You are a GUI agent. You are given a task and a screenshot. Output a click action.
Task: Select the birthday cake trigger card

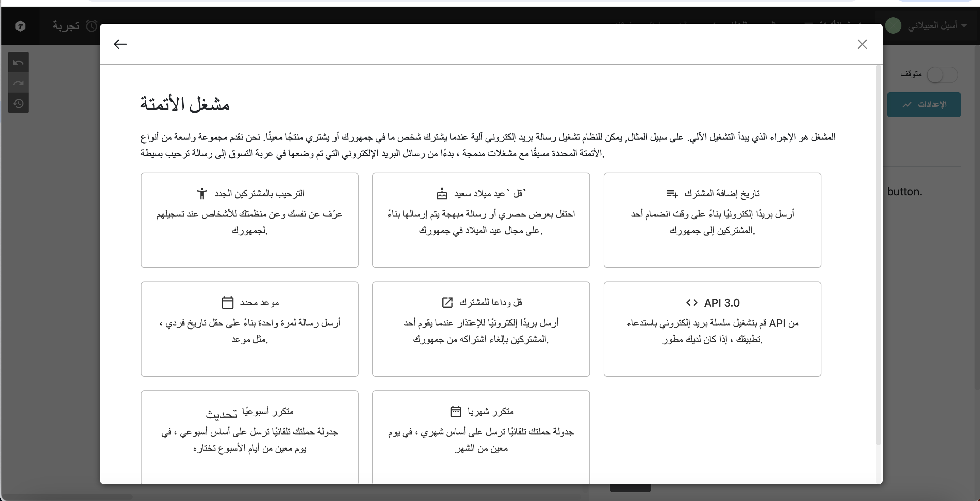click(481, 220)
